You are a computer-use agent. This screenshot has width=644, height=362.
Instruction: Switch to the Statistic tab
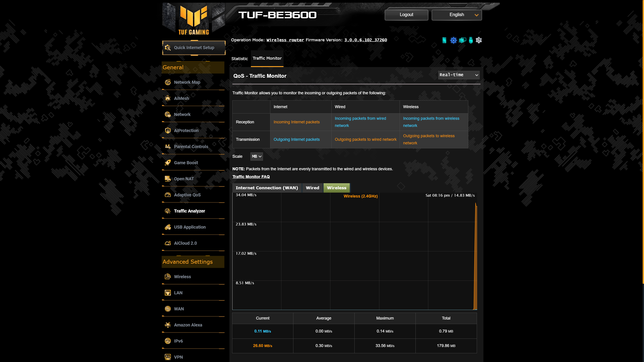(x=239, y=59)
